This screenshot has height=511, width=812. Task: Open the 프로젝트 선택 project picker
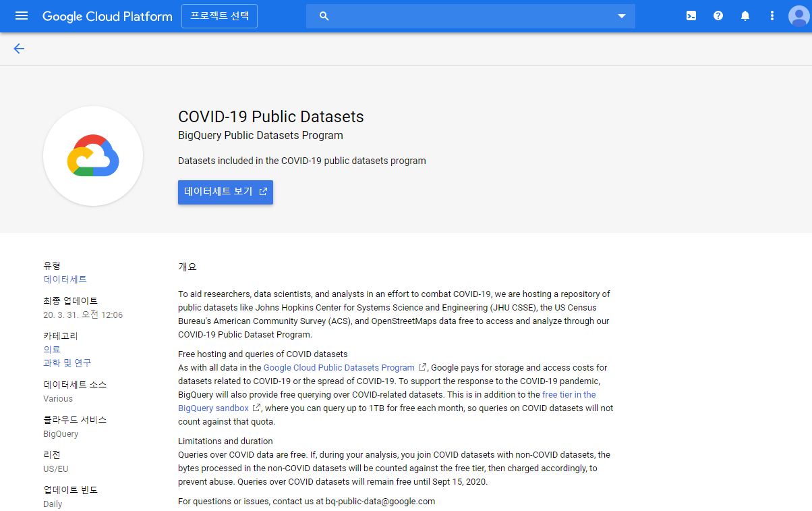pyautogui.click(x=219, y=16)
